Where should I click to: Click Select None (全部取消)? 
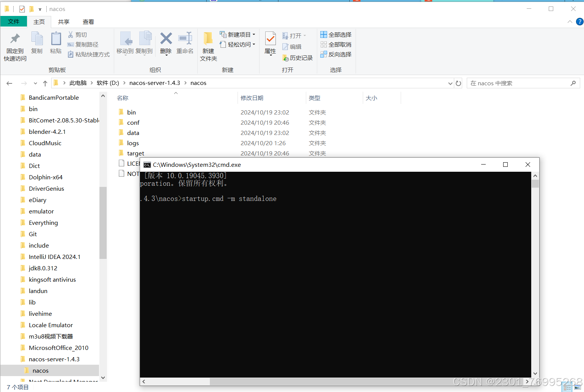point(336,44)
